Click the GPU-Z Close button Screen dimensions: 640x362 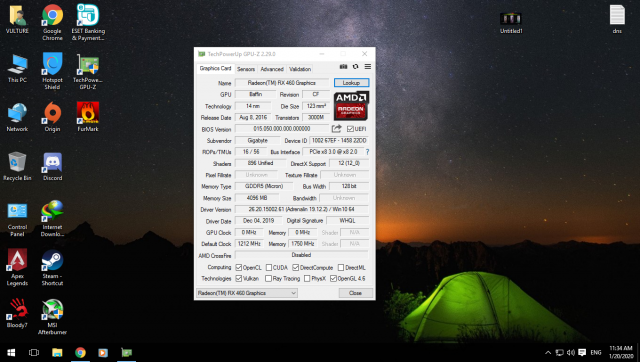pyautogui.click(x=356, y=293)
